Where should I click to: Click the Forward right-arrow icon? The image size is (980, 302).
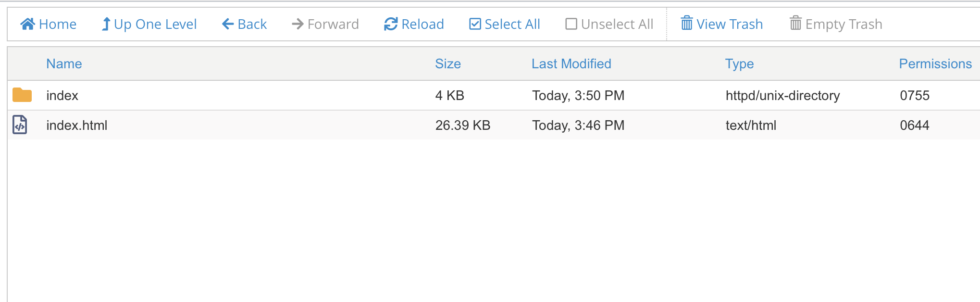298,24
